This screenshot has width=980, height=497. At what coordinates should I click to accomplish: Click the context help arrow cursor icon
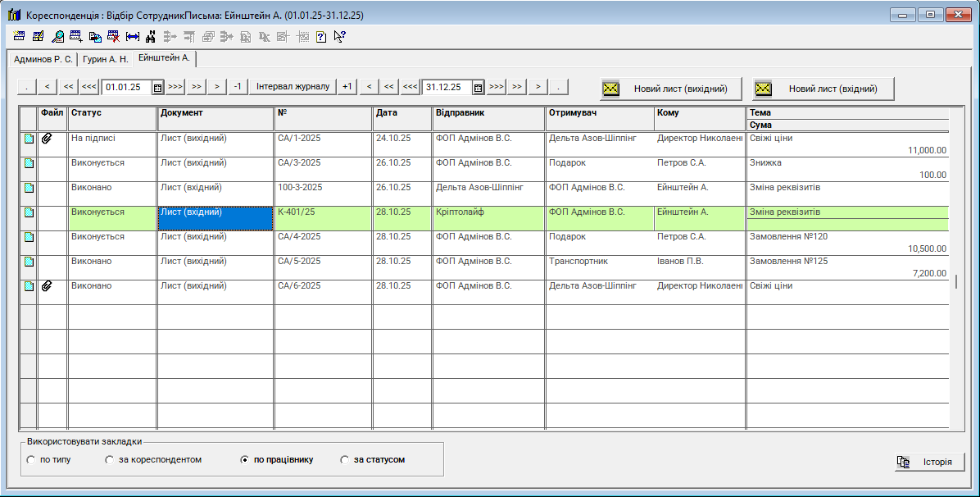(x=339, y=36)
